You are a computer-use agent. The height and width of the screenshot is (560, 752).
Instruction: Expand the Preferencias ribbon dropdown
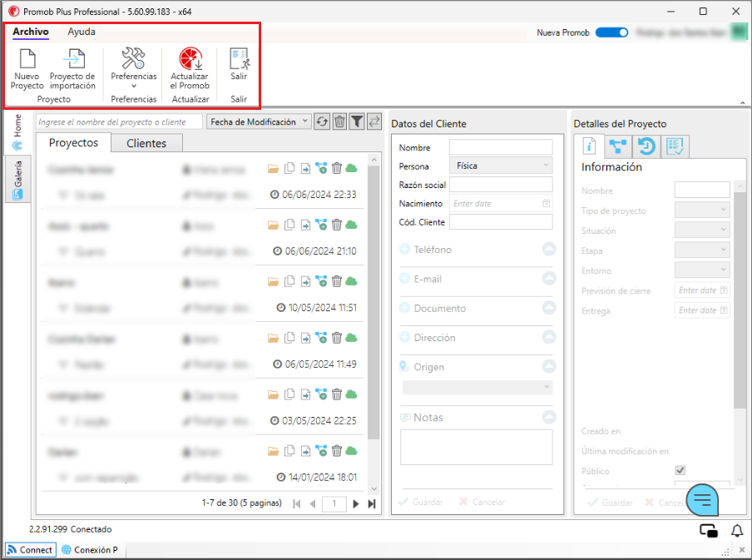134,68
